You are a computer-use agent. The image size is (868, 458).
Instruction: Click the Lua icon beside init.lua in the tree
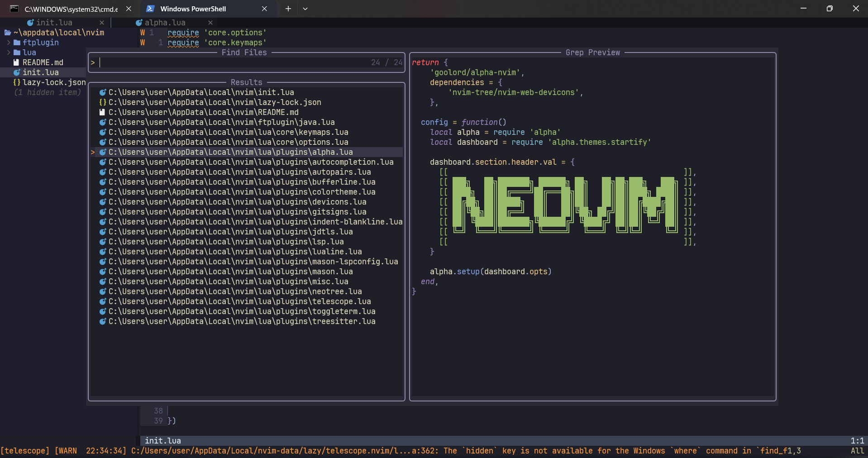point(17,72)
